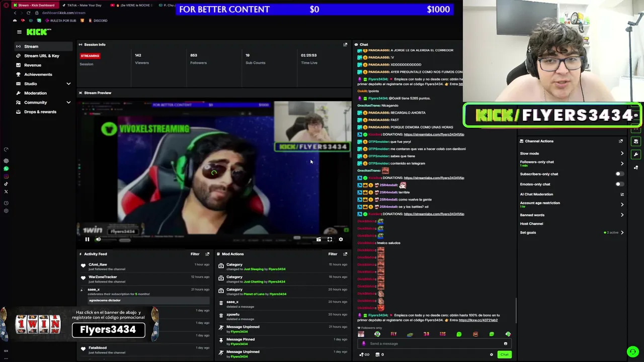The image size is (644, 362).
Task: Pop out the Activity Feed panel
Action: [x=207, y=254]
